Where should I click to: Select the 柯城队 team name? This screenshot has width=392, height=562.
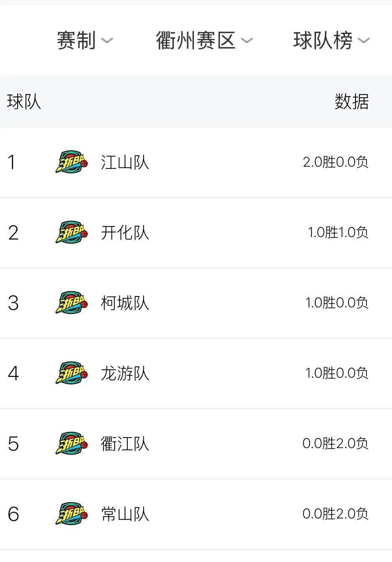pyautogui.click(x=125, y=303)
